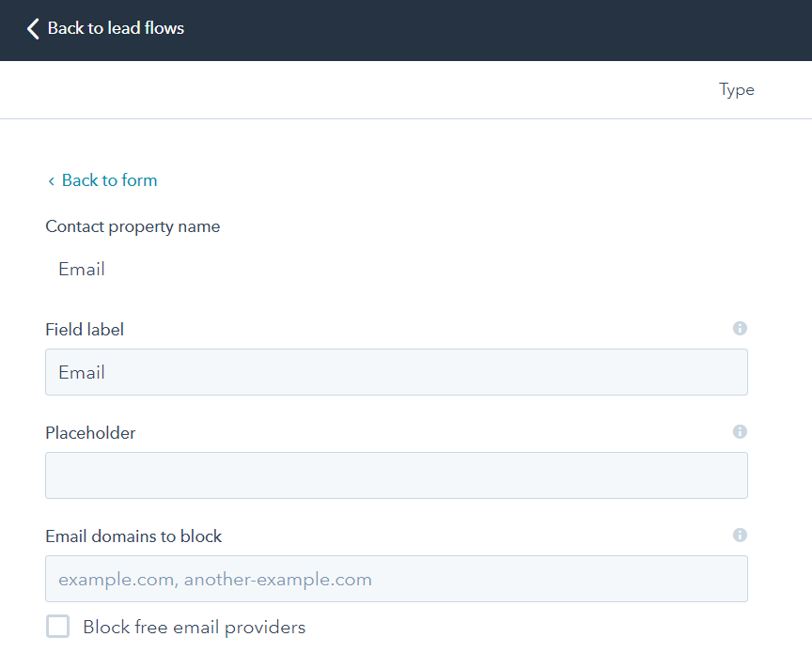Image resolution: width=812 pixels, height=668 pixels.
Task: Click the Placeholder caption text
Action: click(90, 433)
